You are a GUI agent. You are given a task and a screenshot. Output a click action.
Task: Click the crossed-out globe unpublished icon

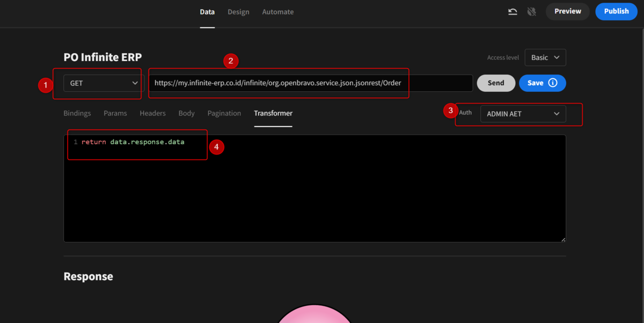pyautogui.click(x=532, y=11)
